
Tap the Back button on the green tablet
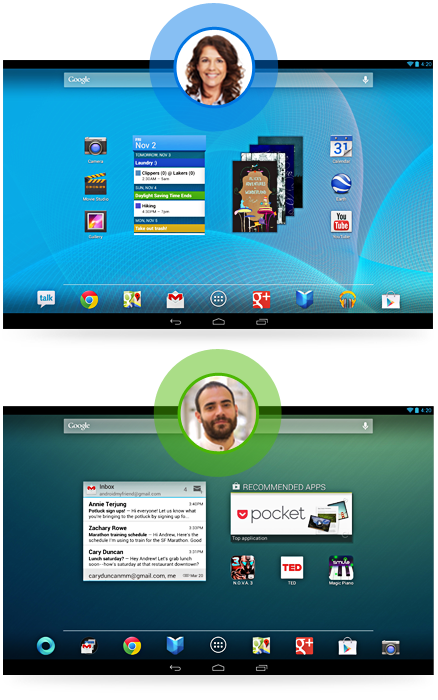[x=175, y=668]
